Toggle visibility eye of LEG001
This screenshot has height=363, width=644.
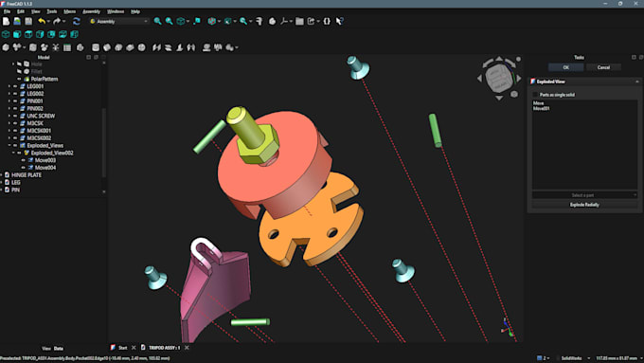click(x=15, y=86)
